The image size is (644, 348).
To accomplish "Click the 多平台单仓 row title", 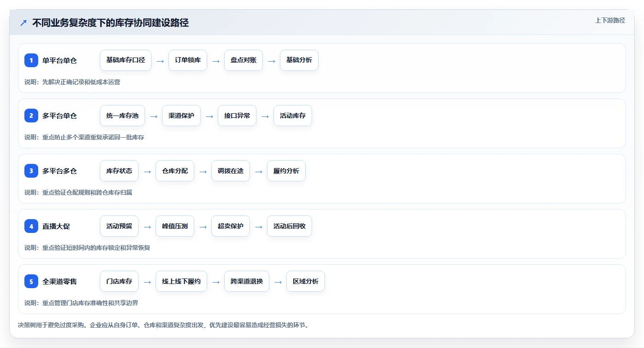I will tap(59, 116).
